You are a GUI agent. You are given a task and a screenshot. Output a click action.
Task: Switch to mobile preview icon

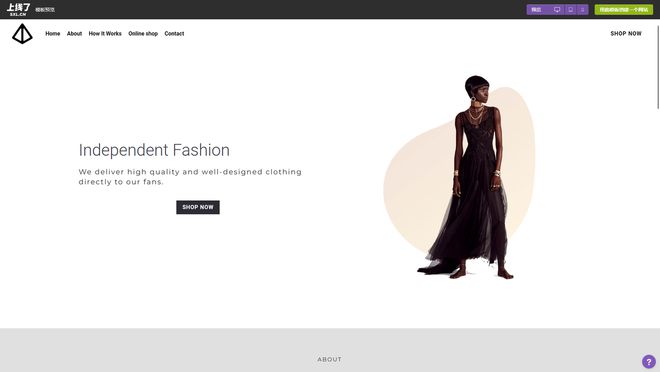coord(583,10)
